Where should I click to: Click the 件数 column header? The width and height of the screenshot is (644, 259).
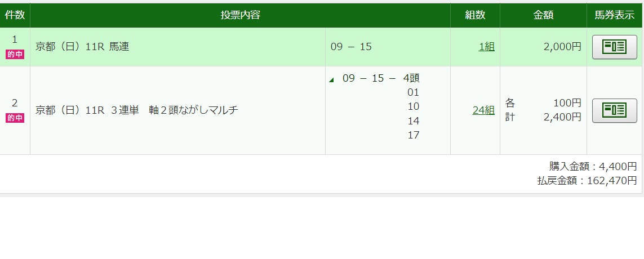point(15,15)
